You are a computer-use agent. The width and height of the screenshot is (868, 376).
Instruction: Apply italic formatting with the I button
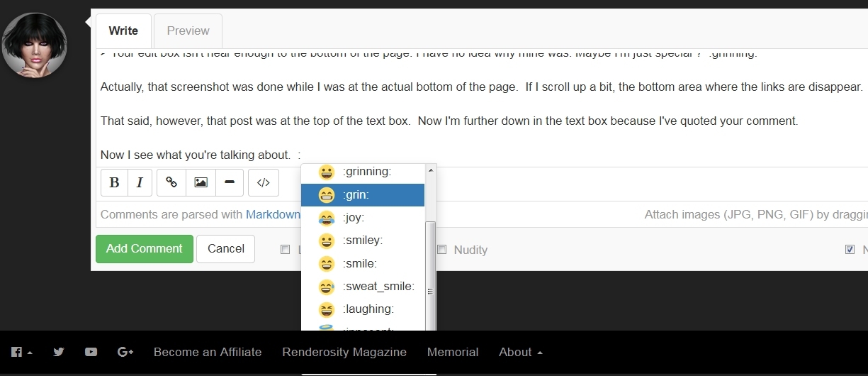point(140,183)
